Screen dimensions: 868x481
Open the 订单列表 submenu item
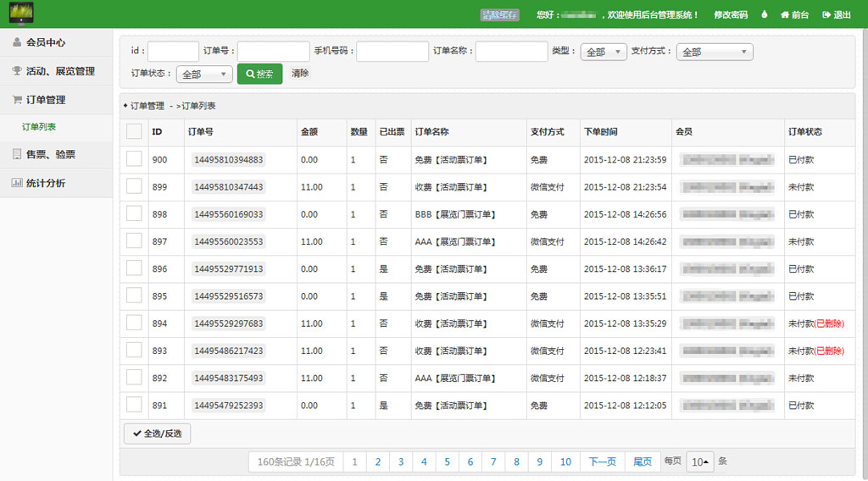click(39, 127)
